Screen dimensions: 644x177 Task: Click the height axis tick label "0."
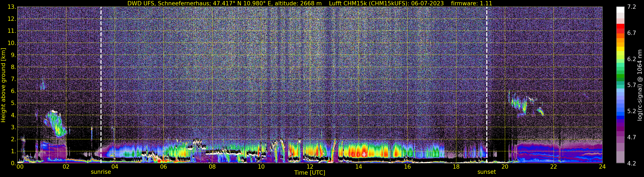pyautogui.click(x=13, y=163)
